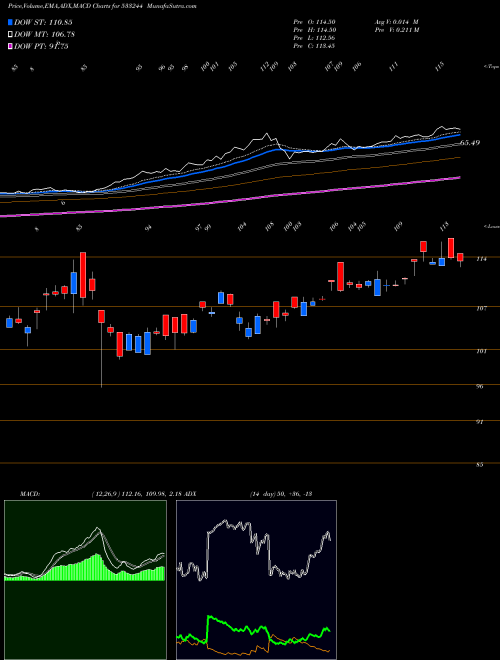The image size is (500, 660).
Task: Click the 107 price axis label
Action: 481,309
